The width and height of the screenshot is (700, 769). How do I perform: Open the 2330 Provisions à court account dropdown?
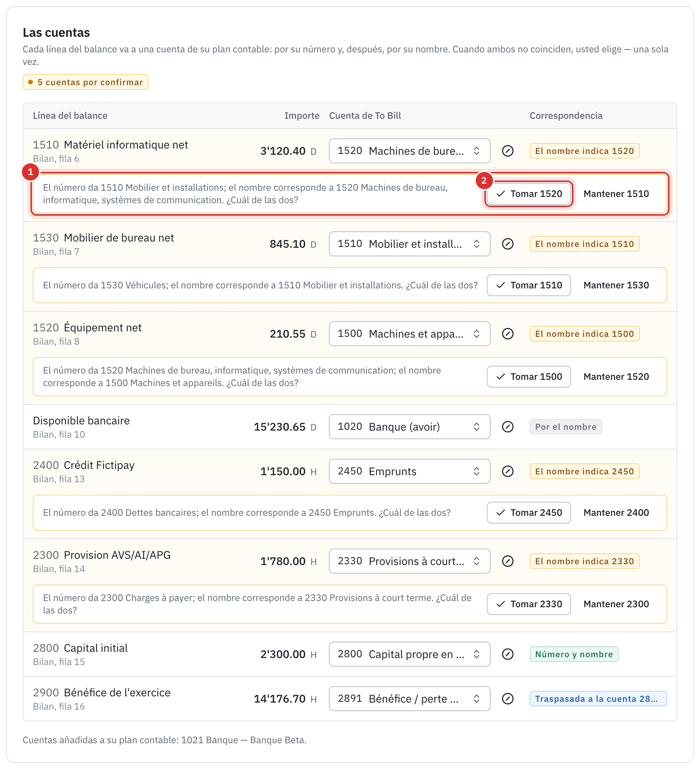pos(409,561)
